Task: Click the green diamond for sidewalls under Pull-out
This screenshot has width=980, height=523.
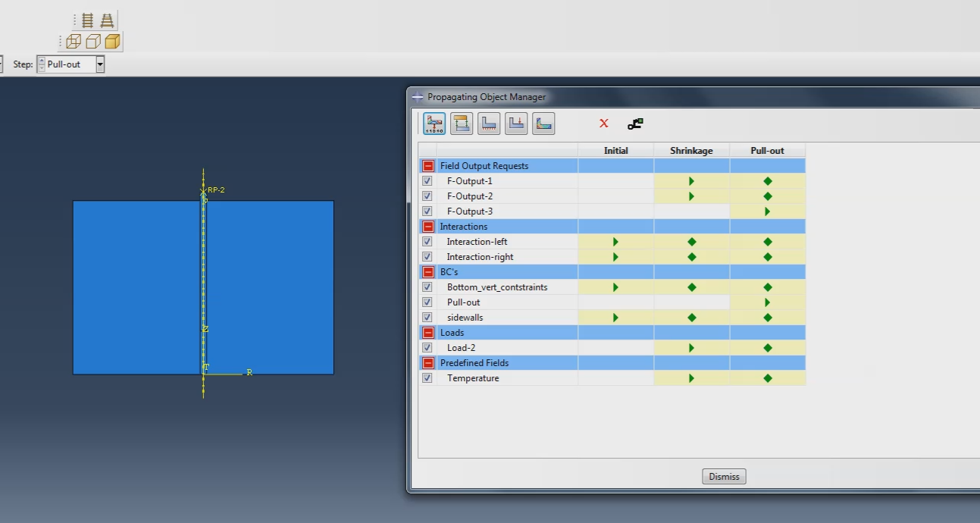Action: tap(767, 317)
